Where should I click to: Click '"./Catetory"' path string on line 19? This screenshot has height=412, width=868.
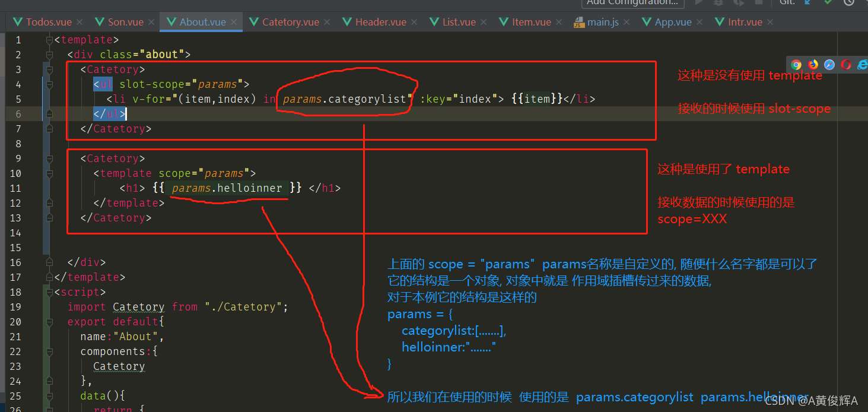(243, 307)
